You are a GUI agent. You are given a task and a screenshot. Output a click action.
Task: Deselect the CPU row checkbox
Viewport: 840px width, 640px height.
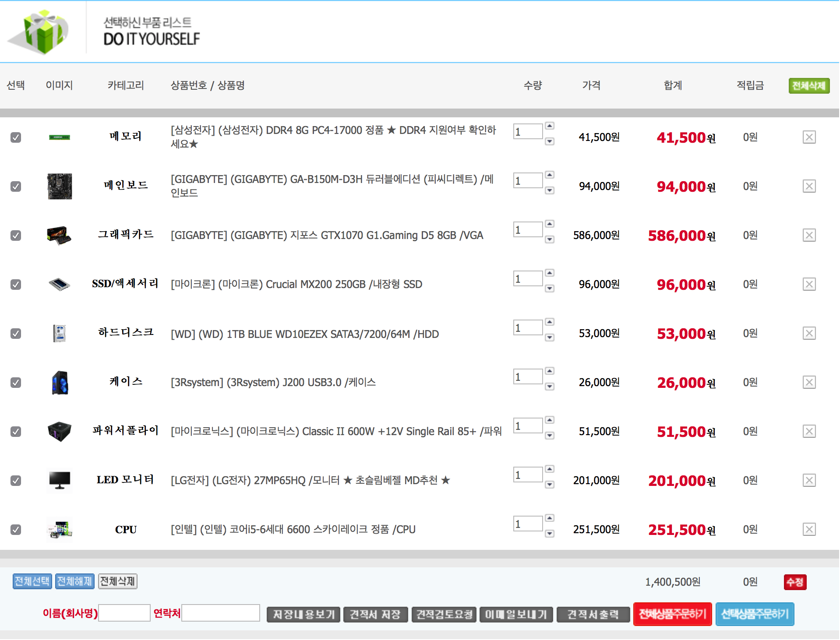click(x=16, y=530)
